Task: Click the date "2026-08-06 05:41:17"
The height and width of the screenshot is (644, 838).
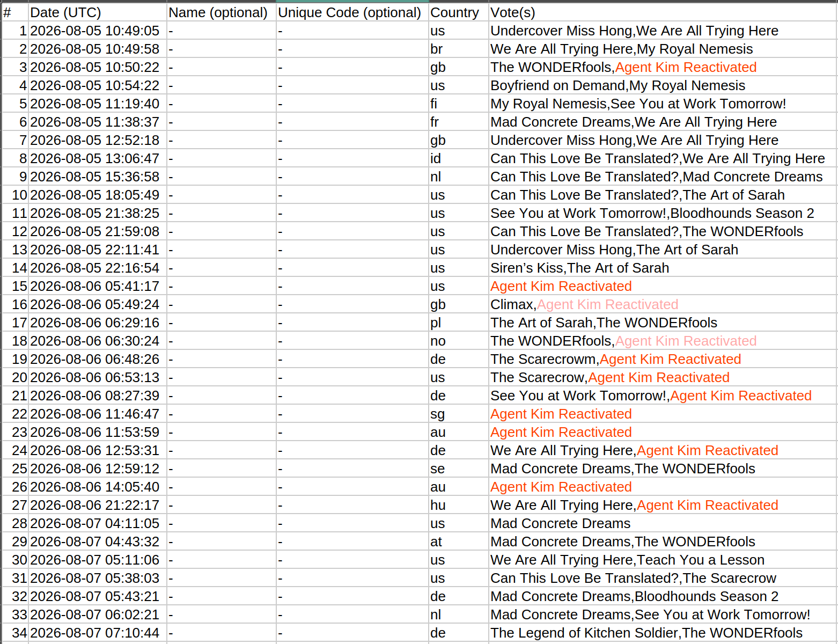Action: [x=98, y=286]
